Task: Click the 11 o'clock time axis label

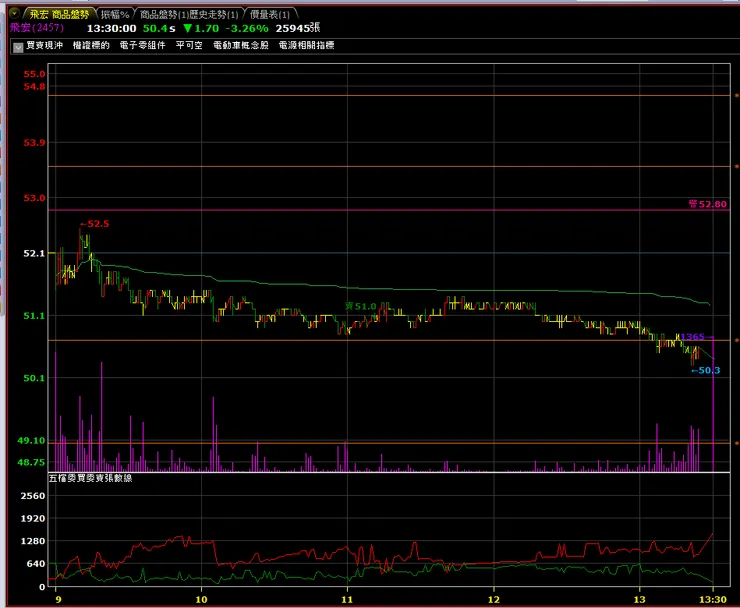Action: point(347,600)
